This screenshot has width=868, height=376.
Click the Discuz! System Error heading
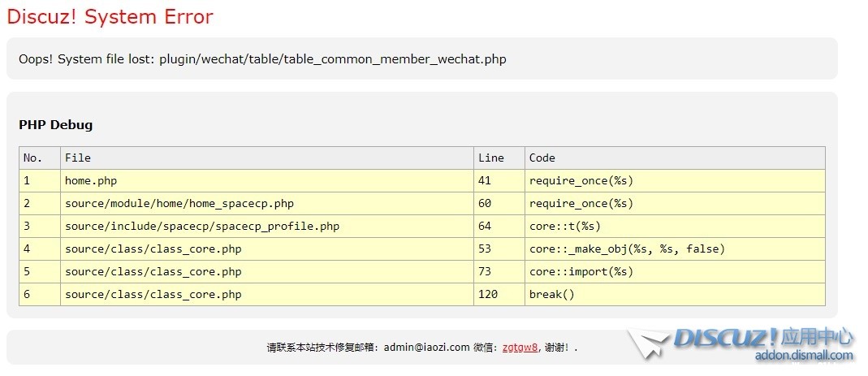point(110,16)
